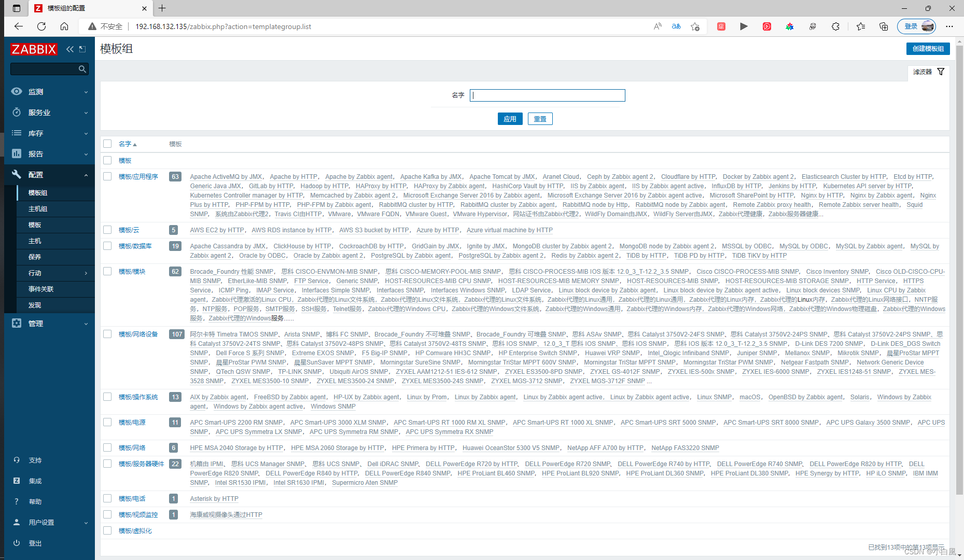This screenshot has height=560, width=964.
Task: Open browser extensions puzzle icon
Action: pyautogui.click(x=835, y=26)
